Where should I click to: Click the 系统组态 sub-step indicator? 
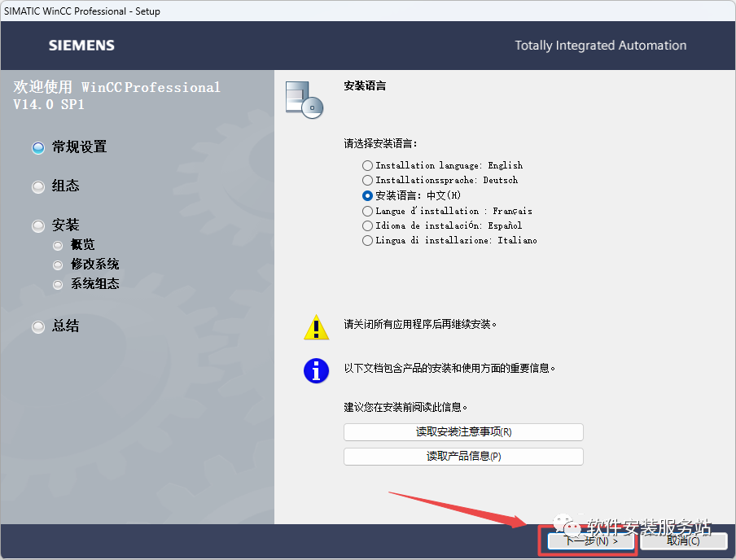pos(58,284)
